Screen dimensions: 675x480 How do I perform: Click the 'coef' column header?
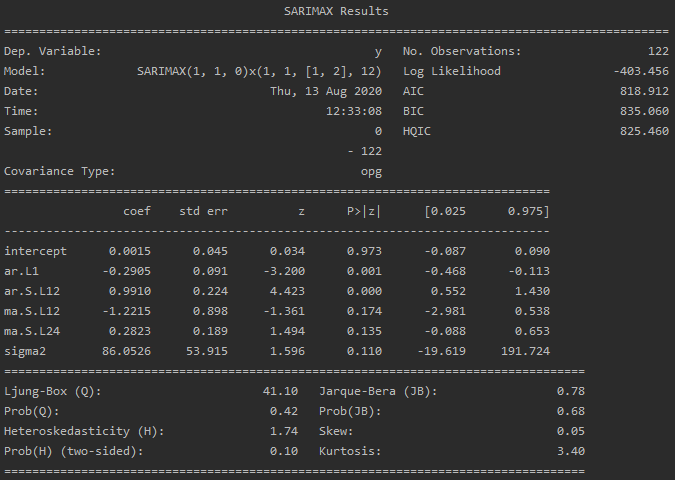[x=137, y=211]
